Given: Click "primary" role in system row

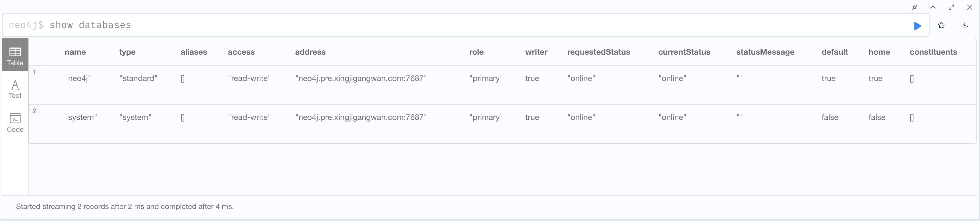Looking at the screenshot, I should click(x=486, y=117).
